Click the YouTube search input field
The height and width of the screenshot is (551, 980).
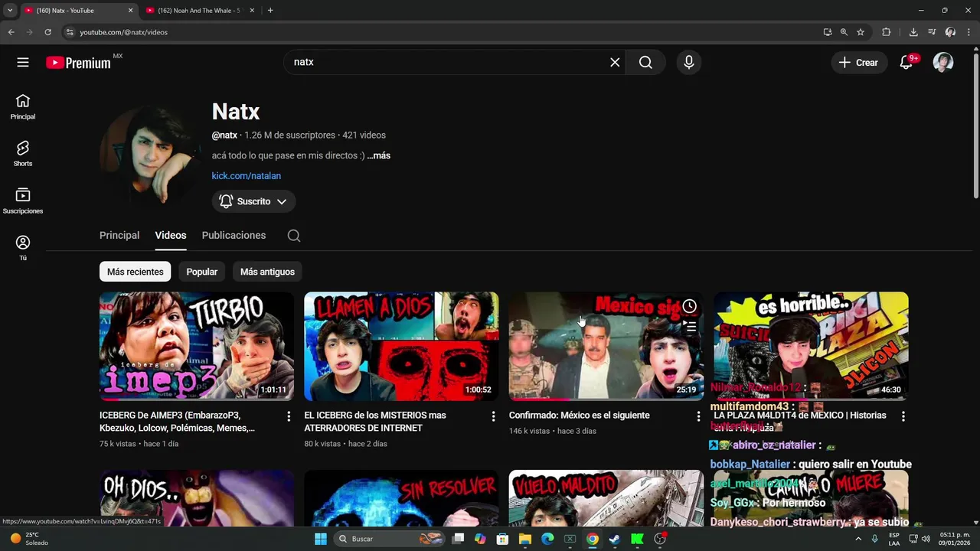(448, 63)
